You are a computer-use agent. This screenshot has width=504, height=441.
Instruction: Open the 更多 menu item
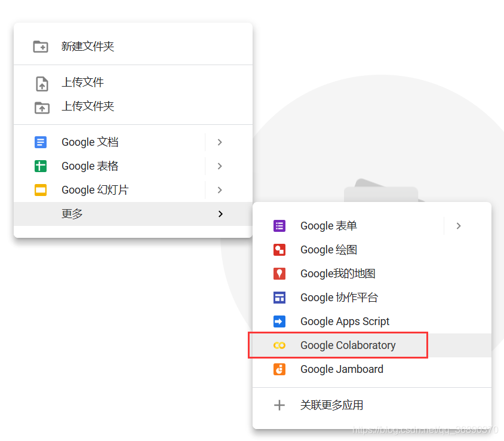(133, 214)
